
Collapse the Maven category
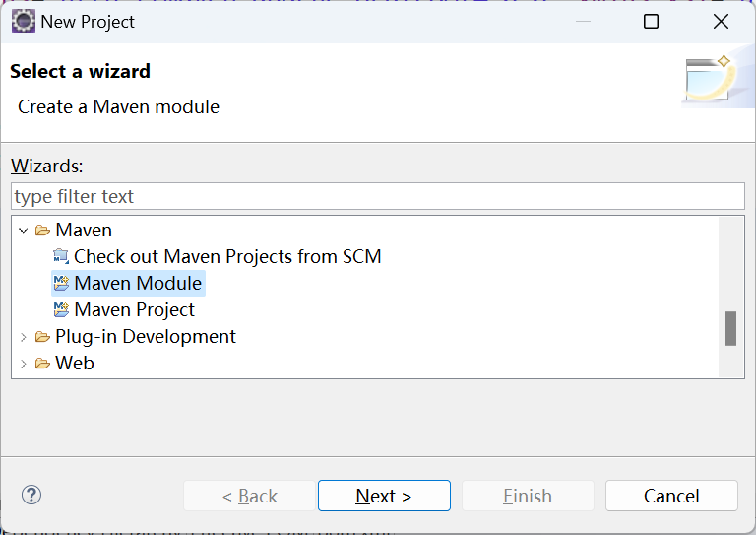click(24, 231)
